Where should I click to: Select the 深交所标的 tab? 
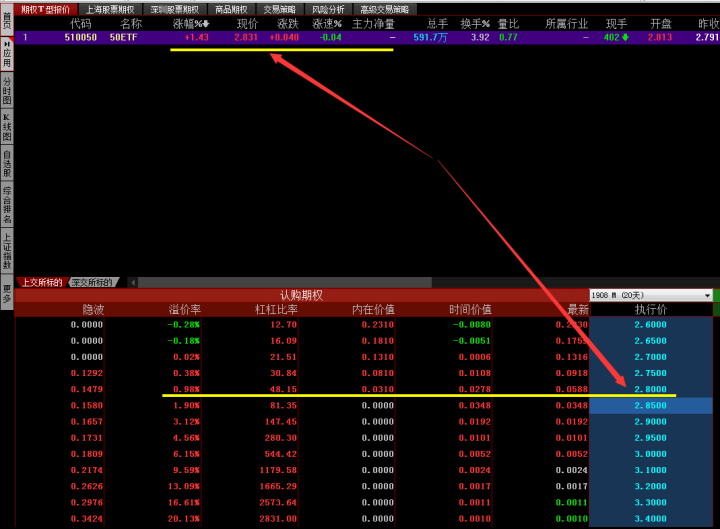click(x=93, y=282)
